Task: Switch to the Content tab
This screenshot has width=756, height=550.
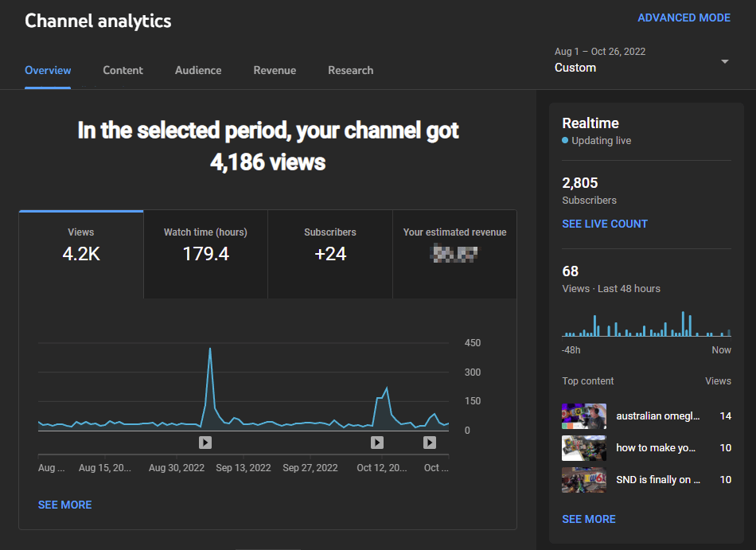Action: [123, 70]
